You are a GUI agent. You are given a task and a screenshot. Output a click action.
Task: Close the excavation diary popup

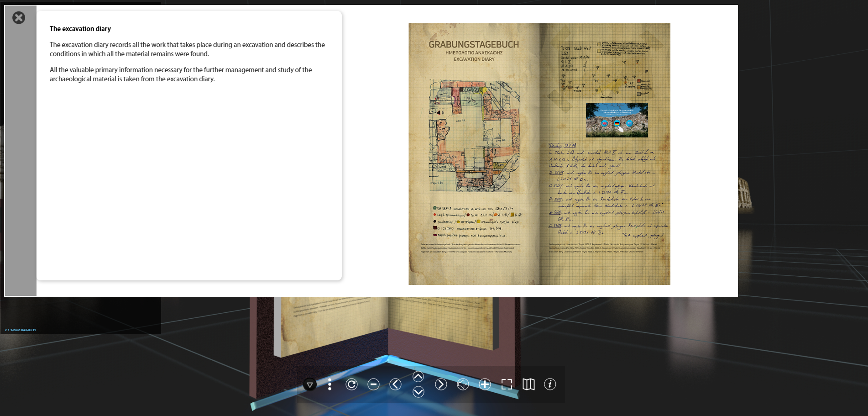click(x=19, y=18)
